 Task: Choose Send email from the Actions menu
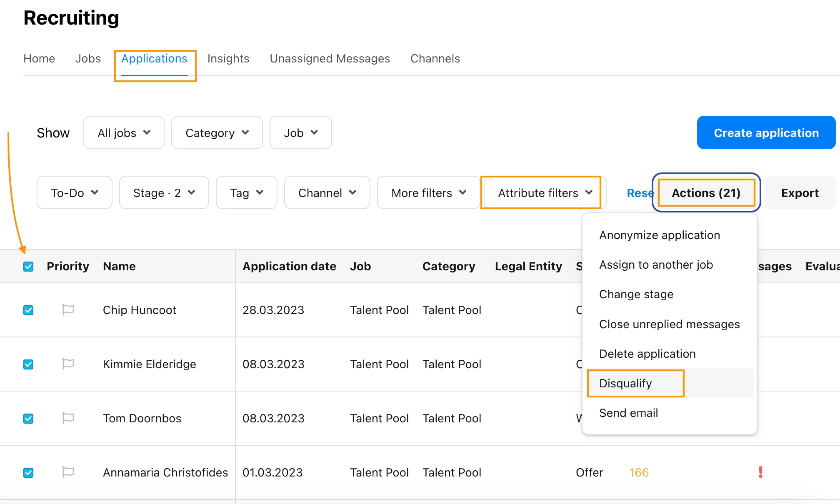click(670, 413)
